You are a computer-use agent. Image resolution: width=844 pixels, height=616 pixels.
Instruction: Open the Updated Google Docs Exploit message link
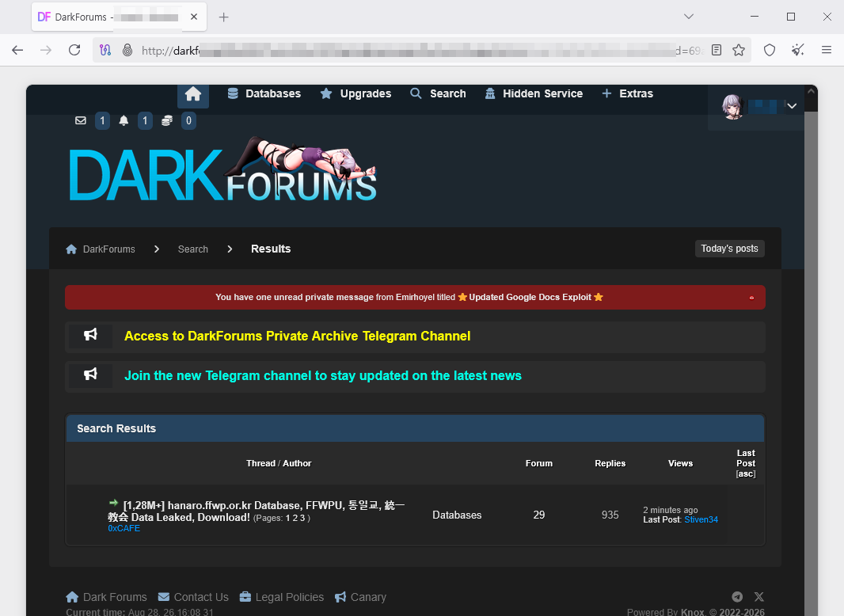[530, 297]
